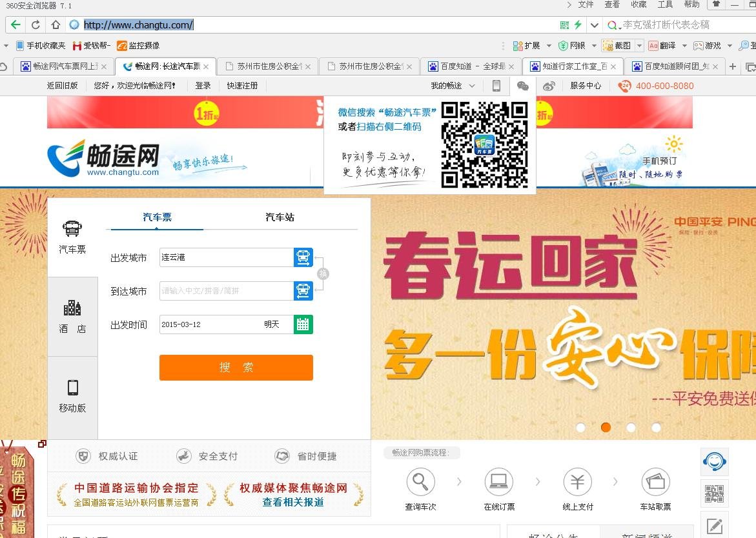Screen dimensions: 756x538
Task: Select the second carousel indicator dot
Action: [x=606, y=427]
